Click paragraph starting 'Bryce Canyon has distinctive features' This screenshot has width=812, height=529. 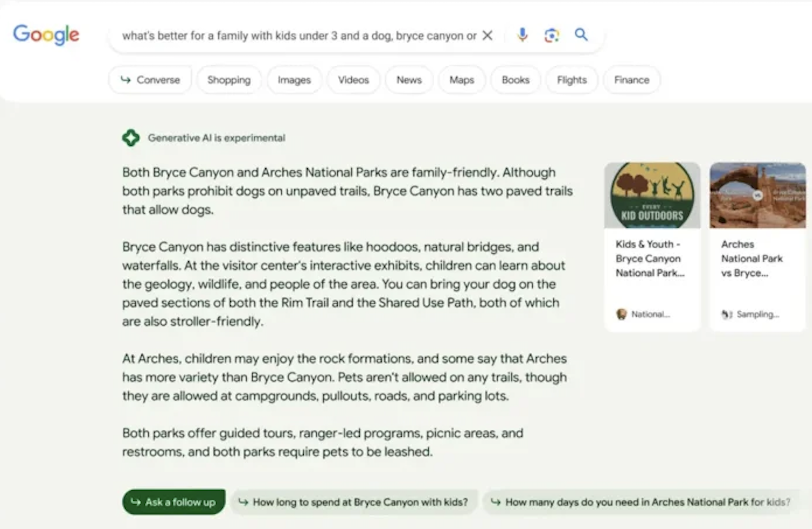(x=344, y=284)
